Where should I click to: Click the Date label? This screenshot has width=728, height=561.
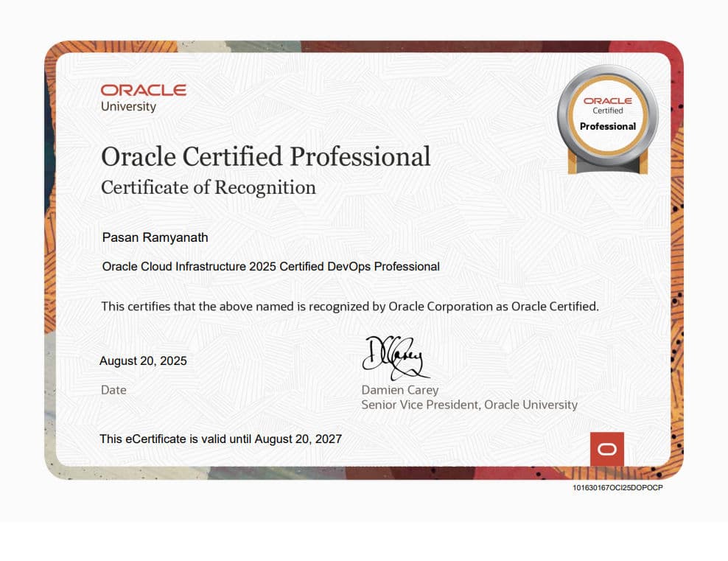(113, 390)
